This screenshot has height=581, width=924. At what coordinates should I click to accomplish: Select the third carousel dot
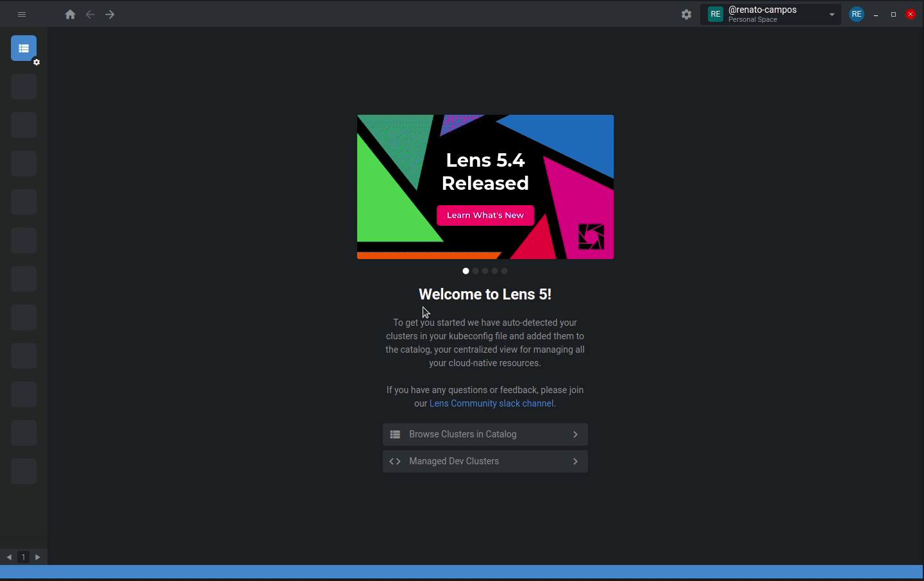click(x=485, y=271)
